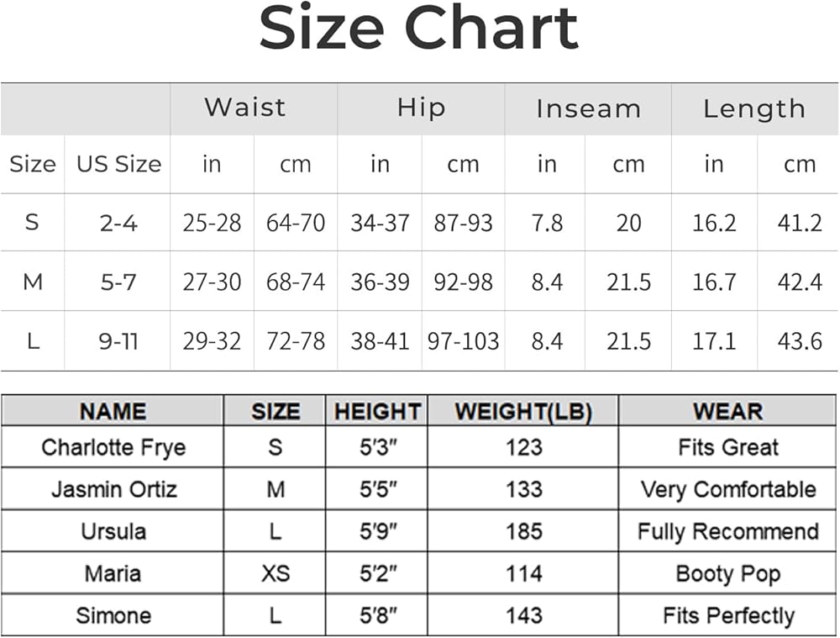The height and width of the screenshot is (638, 840).
Task: Select the Charlotte Frye name cell
Action: tap(113, 447)
